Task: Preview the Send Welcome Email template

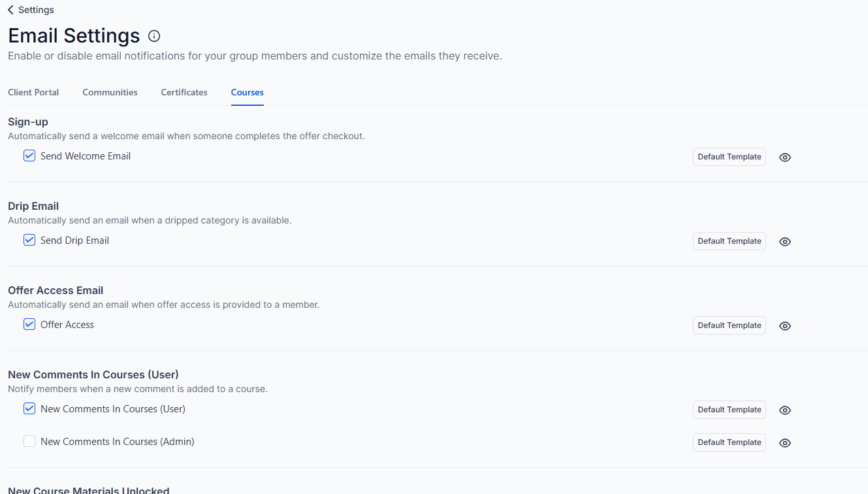Action: pos(785,157)
